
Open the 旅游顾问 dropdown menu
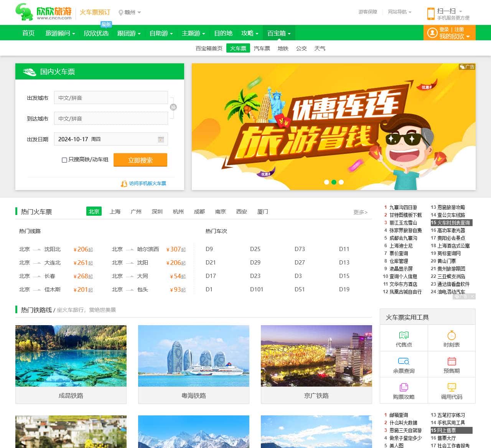(x=60, y=33)
